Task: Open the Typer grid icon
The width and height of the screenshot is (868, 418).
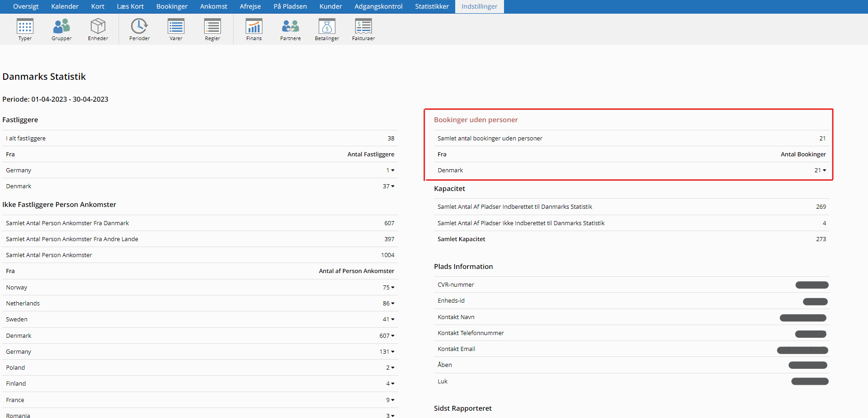Action: coord(25,26)
